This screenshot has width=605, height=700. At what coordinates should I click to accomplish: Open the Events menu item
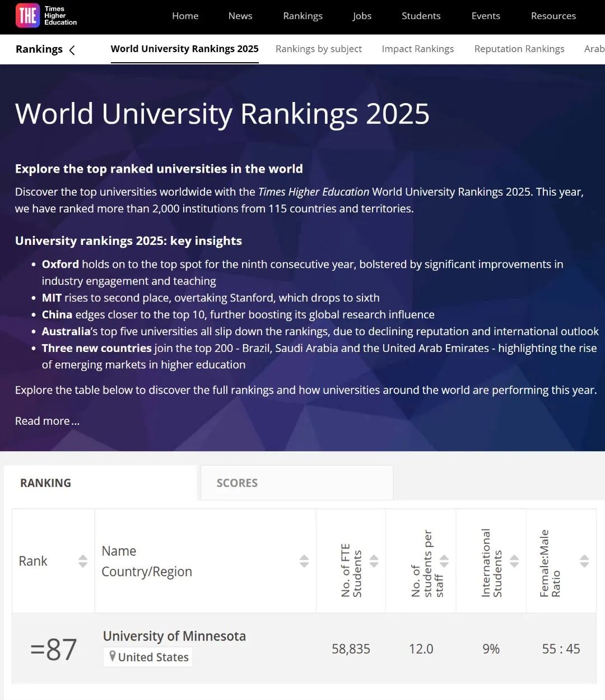click(x=486, y=16)
